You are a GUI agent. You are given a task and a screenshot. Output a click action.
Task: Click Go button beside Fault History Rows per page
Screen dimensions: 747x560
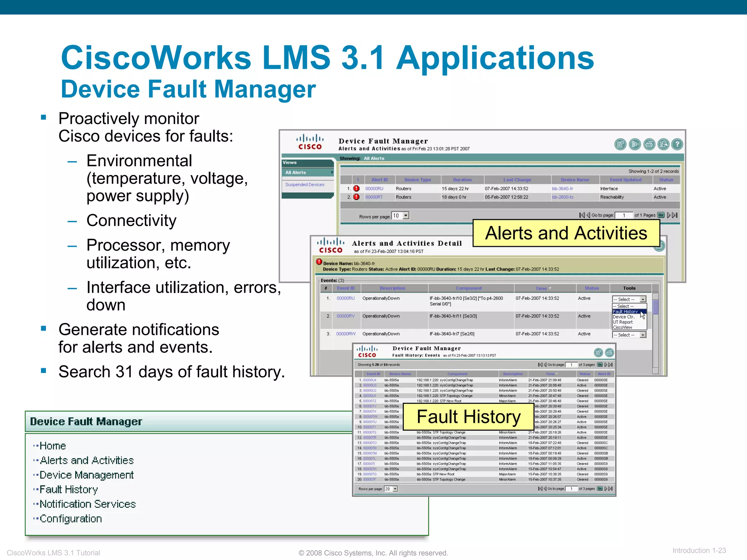click(600, 489)
